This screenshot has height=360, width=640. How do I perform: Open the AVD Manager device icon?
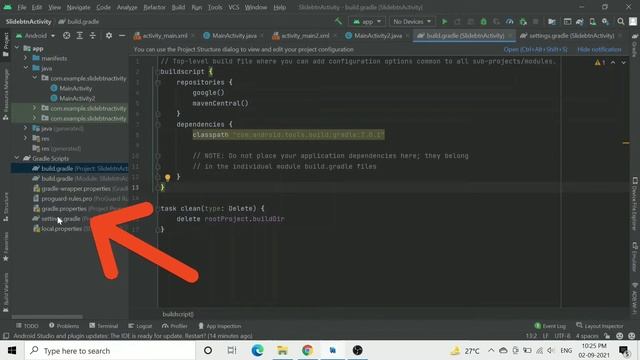pos(592,22)
